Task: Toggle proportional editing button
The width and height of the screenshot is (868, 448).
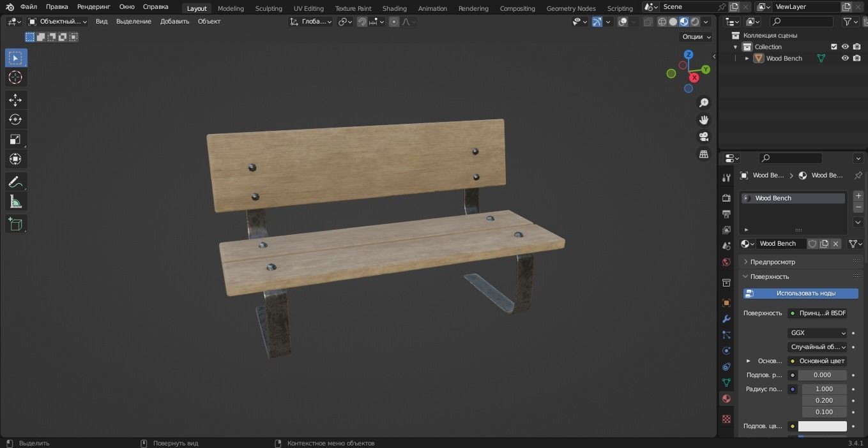Action: coord(394,22)
